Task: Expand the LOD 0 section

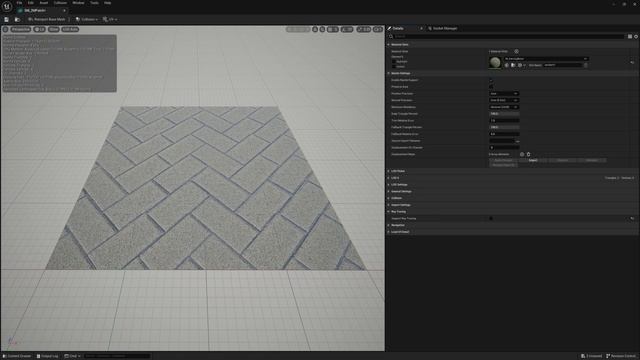Action: [x=389, y=178]
